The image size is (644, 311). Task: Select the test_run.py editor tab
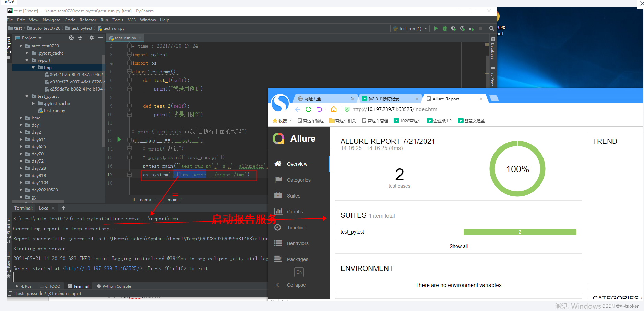(125, 38)
